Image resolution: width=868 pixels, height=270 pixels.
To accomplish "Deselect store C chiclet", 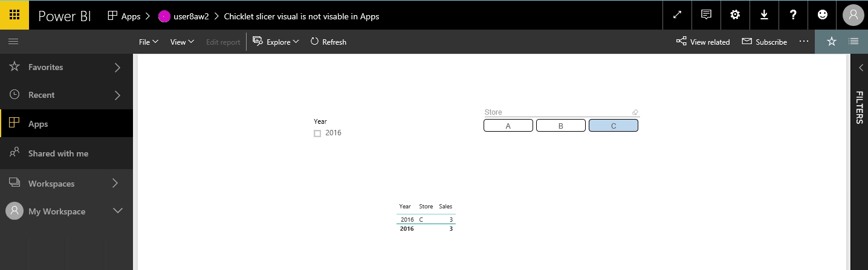I will [614, 126].
